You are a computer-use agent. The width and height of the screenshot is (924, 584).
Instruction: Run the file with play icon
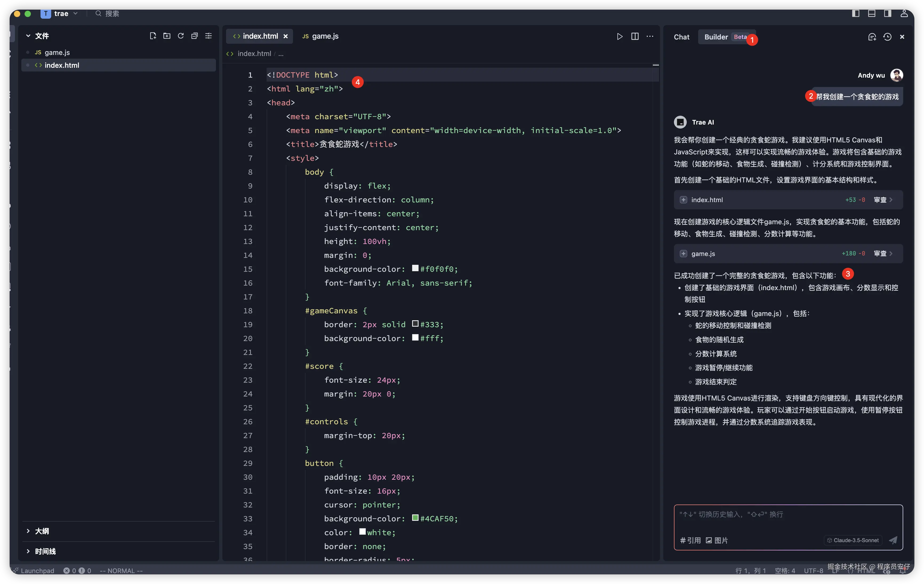click(x=619, y=36)
